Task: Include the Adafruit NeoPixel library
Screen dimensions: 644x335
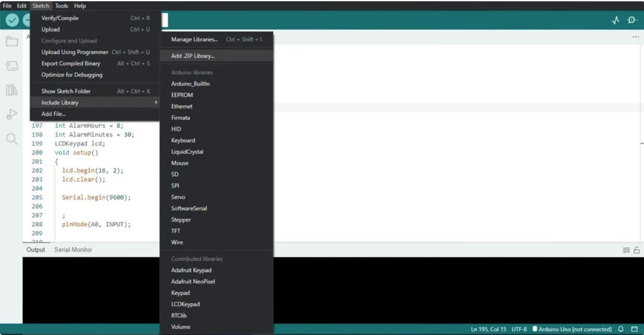Action: pyautogui.click(x=216, y=281)
